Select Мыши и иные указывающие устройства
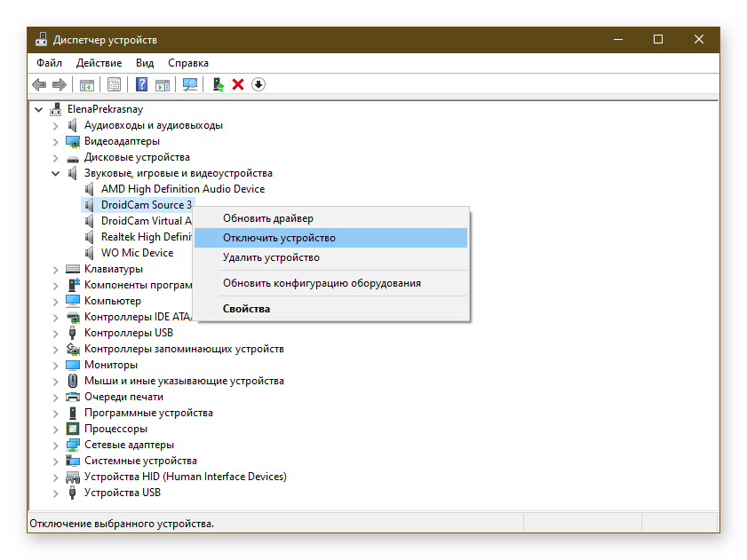The height and width of the screenshot is (560, 747). (x=184, y=381)
